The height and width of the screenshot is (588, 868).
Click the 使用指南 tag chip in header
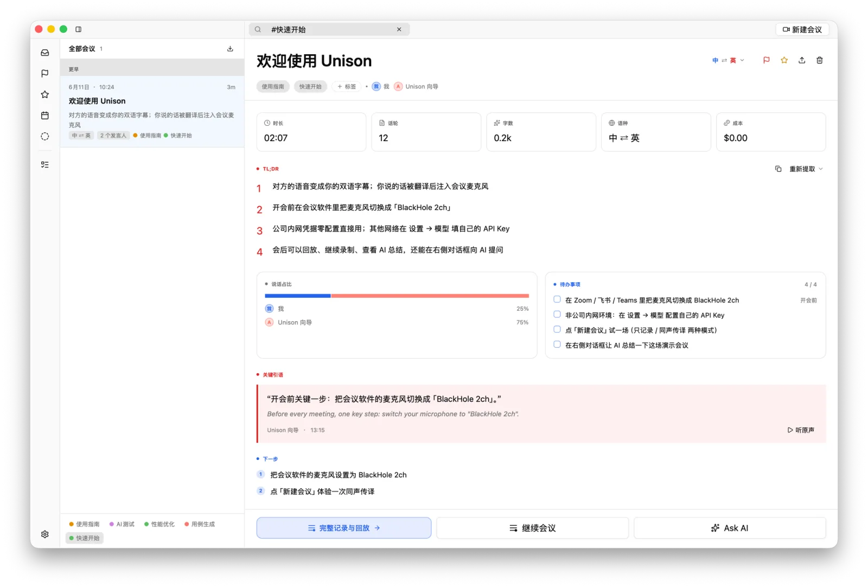273,86
